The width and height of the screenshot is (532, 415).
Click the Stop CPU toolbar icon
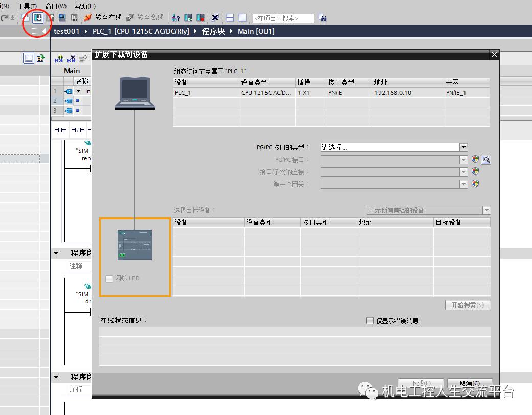click(201, 17)
